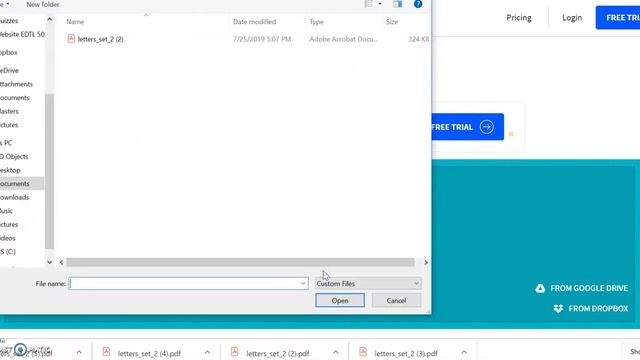Open Masters folder in sidebar
This screenshot has width=640, height=360.
click(9, 111)
